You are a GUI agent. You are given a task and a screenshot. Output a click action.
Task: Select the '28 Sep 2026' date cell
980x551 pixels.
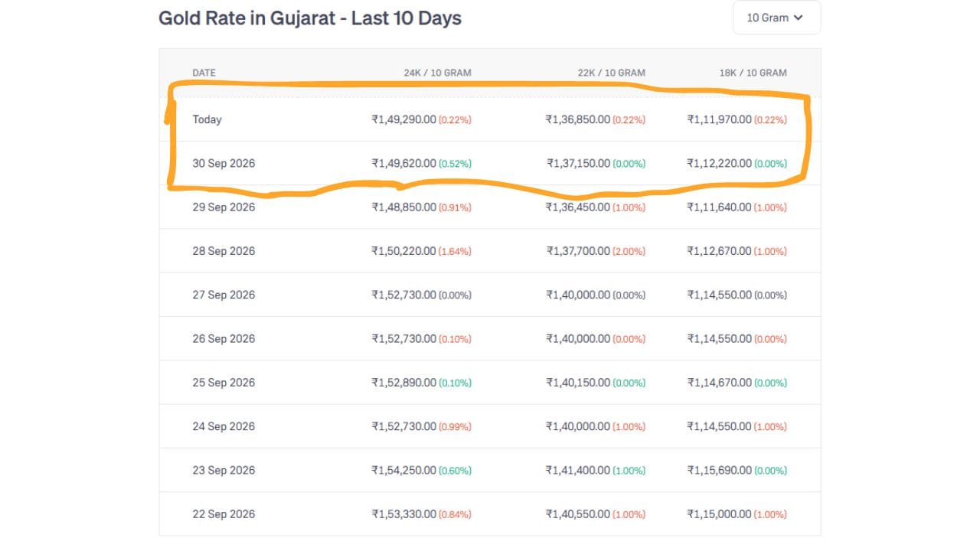point(224,251)
